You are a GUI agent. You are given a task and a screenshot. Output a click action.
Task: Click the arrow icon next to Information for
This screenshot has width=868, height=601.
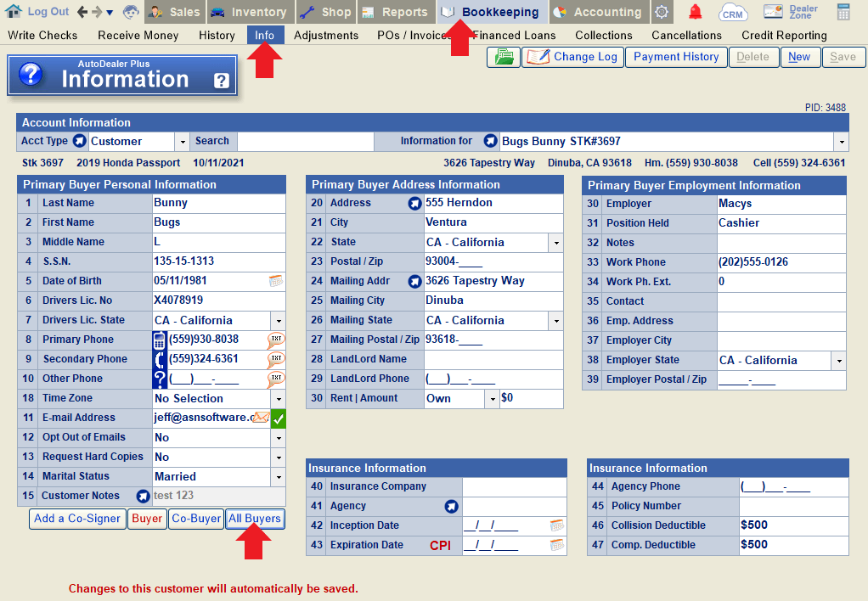coord(490,141)
